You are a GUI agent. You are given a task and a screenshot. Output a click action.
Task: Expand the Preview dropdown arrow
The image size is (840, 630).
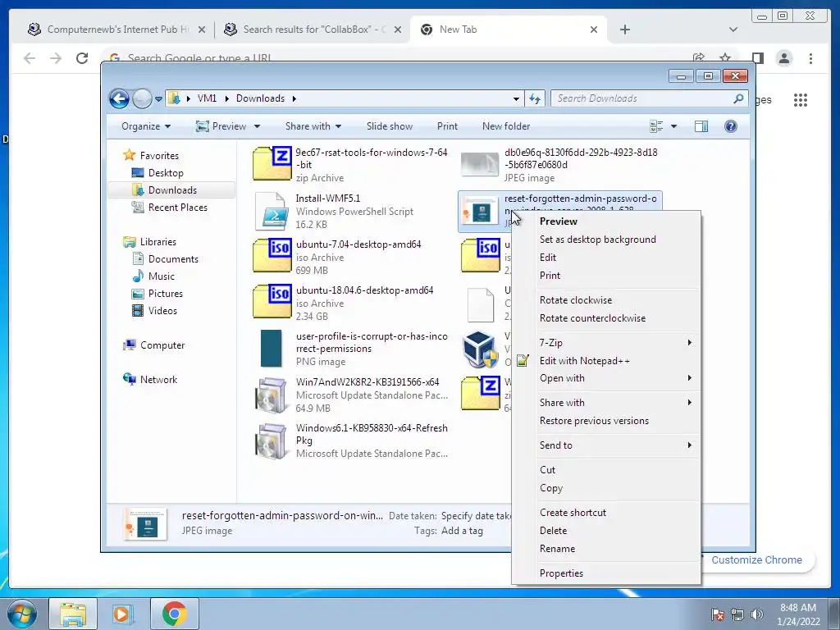(x=257, y=126)
